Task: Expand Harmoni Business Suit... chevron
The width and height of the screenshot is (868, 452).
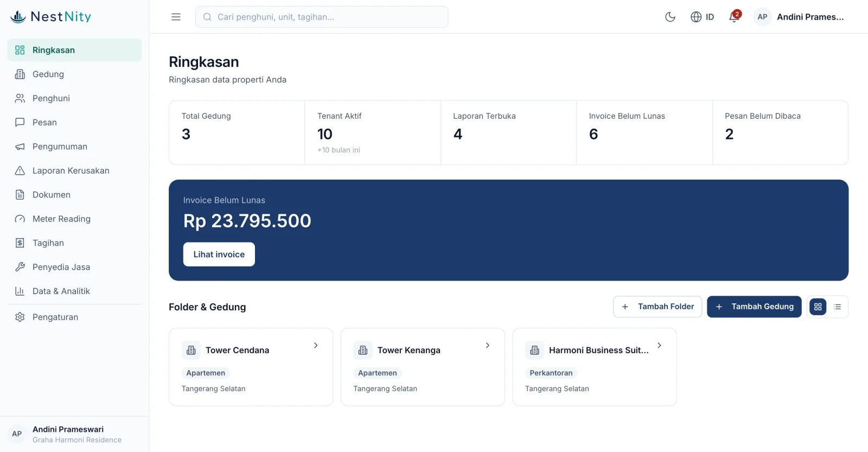Action: tap(659, 345)
